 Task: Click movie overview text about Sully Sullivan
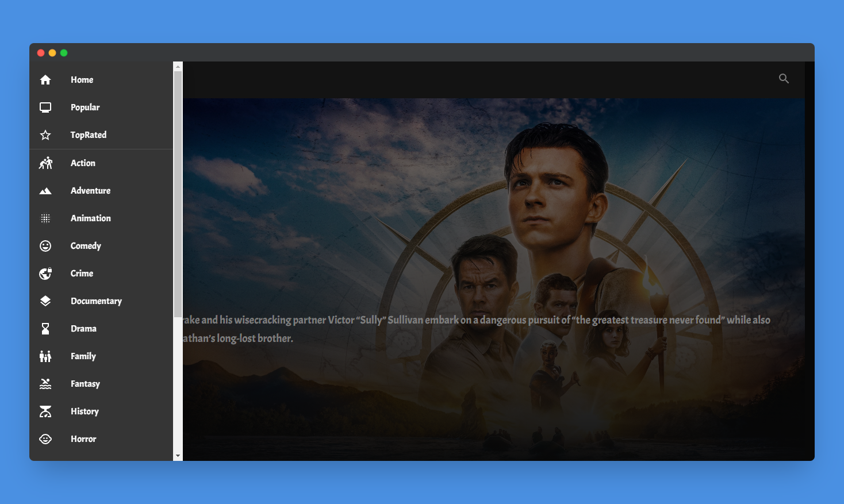point(477,329)
